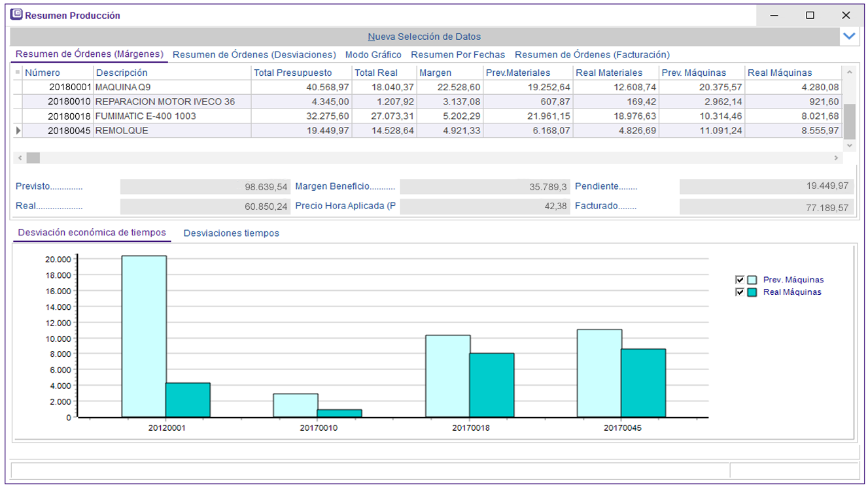Click the Nueva Selección de Datos bar

click(x=424, y=37)
